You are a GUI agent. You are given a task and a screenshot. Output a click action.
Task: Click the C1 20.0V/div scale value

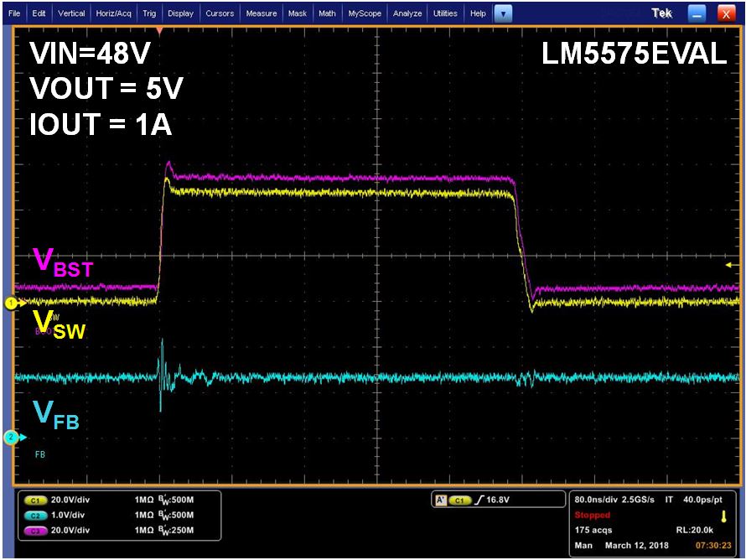pyautogui.click(x=70, y=500)
